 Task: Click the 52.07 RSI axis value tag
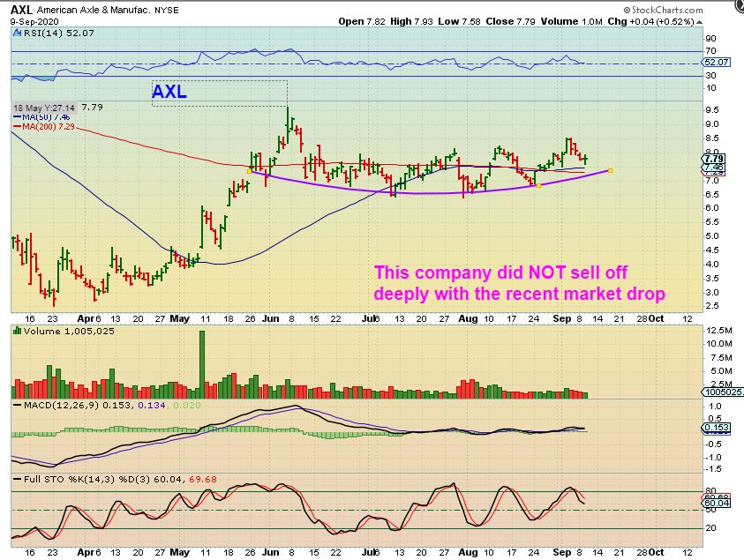point(716,63)
